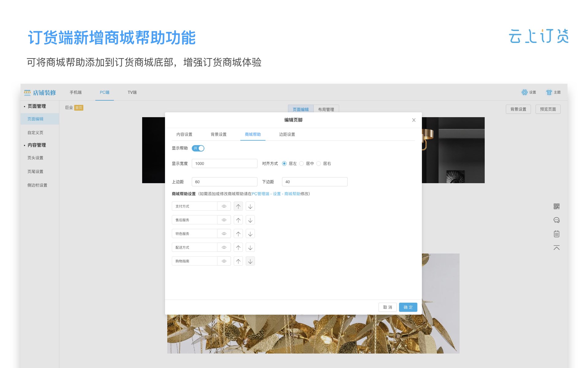Open 页面编辑 in left sidebar

coord(40,119)
